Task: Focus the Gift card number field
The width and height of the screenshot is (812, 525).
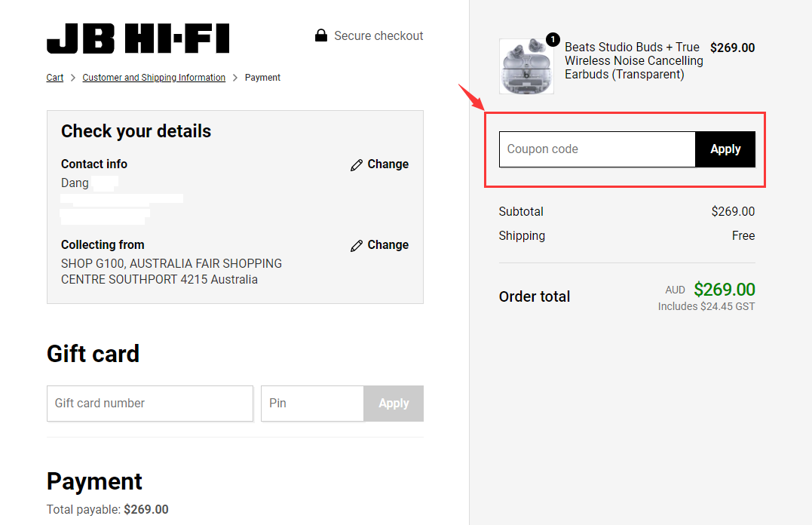Action: pyautogui.click(x=150, y=404)
